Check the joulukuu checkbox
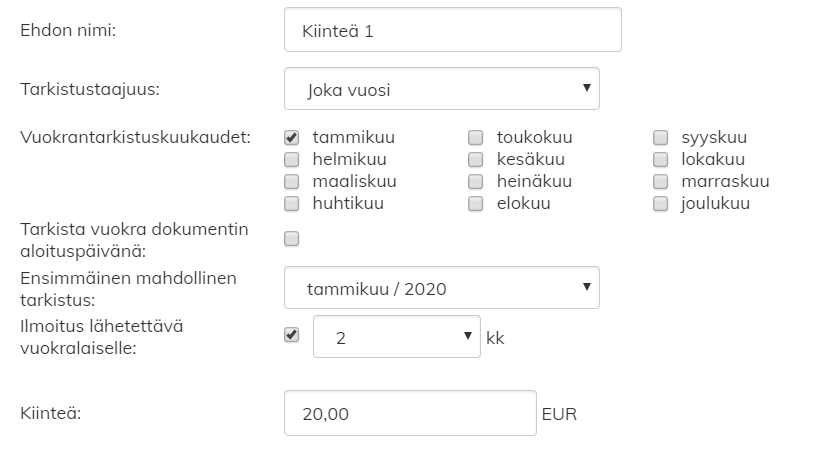The width and height of the screenshot is (824, 455). click(661, 204)
